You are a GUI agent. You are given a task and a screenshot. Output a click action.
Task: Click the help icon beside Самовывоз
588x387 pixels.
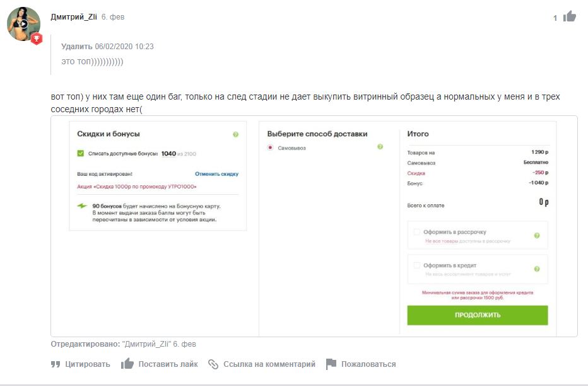(x=380, y=147)
